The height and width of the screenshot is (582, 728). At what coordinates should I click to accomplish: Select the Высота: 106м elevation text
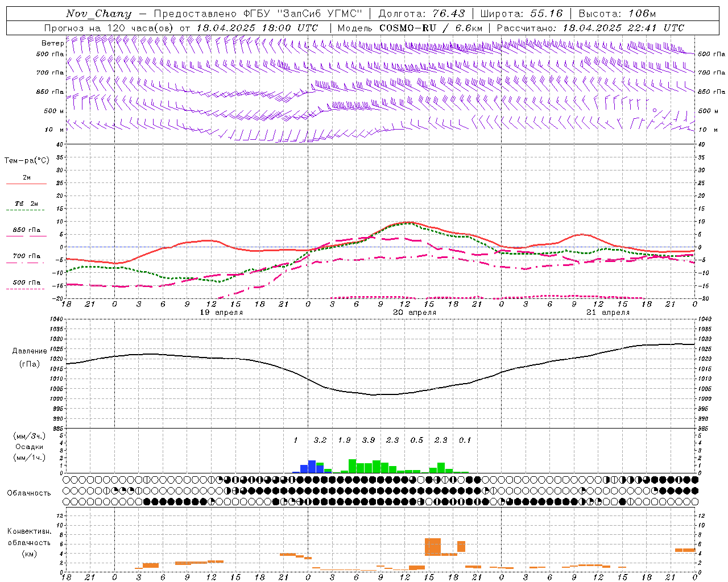617,14
